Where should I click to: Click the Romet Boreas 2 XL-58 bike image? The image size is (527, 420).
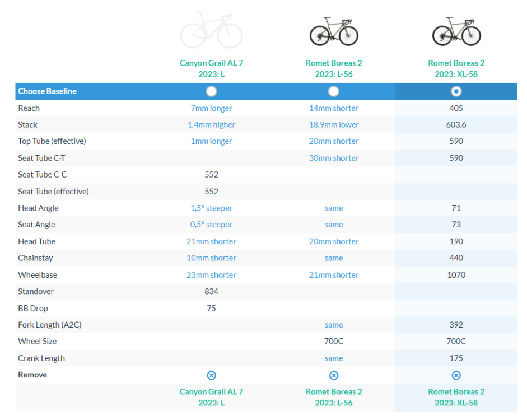pos(456,32)
